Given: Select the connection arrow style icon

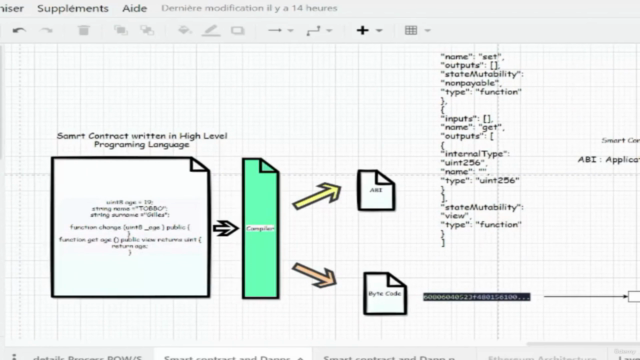Looking at the screenshot, I should pyautogui.click(x=275, y=30).
